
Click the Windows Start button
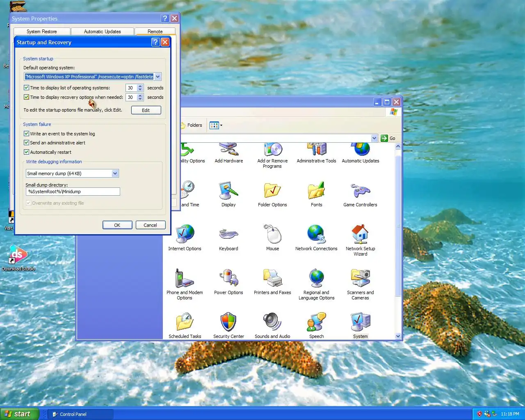click(x=20, y=414)
